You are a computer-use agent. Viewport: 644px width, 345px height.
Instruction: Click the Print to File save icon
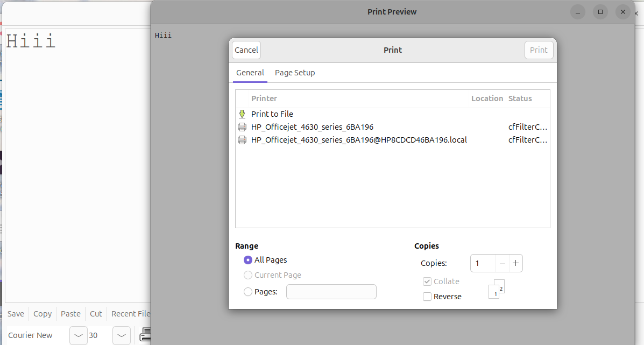click(x=242, y=114)
